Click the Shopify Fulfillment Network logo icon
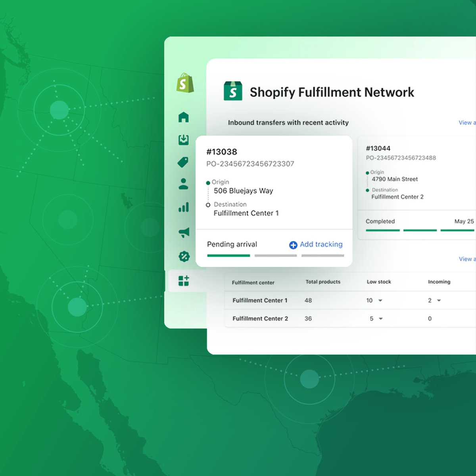 coord(233,91)
